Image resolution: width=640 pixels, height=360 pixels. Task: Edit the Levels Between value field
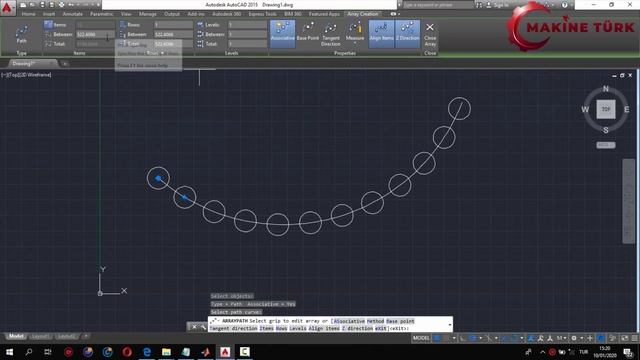click(x=247, y=34)
